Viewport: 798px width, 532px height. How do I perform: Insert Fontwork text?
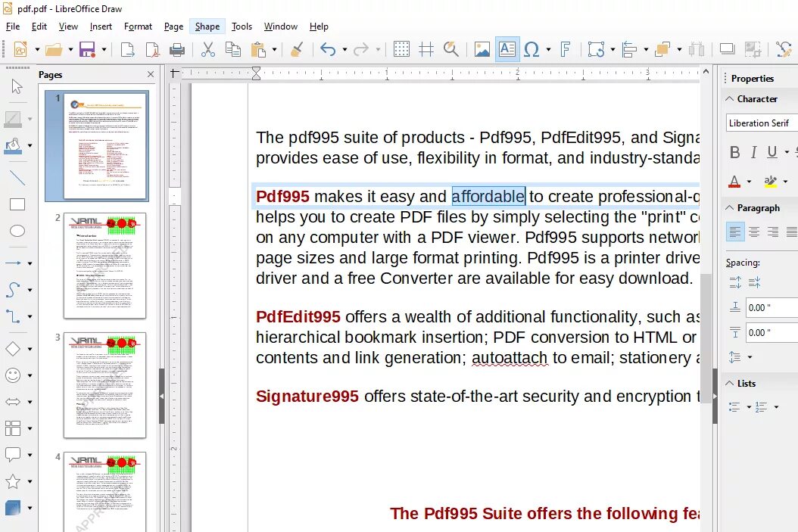pos(565,49)
